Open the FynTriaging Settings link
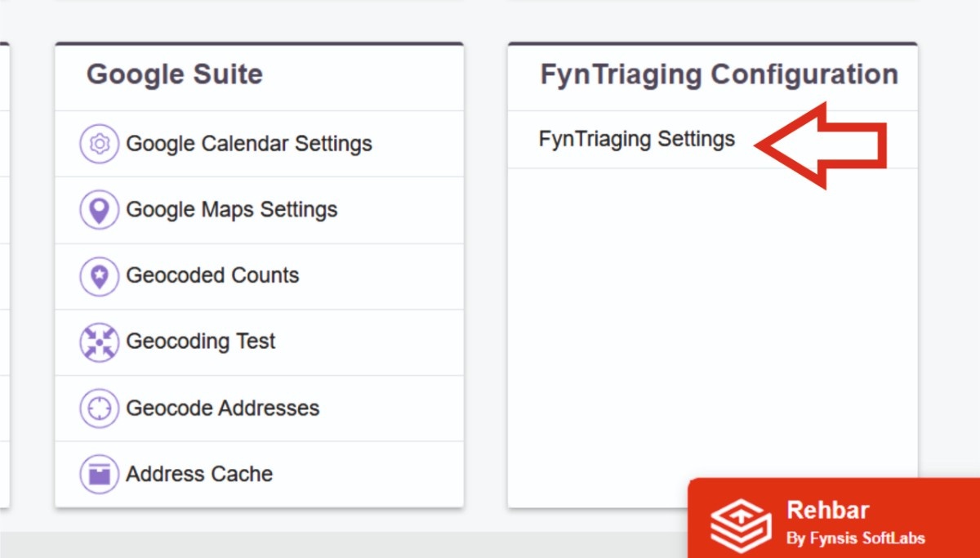This screenshot has width=980, height=558. click(x=637, y=140)
